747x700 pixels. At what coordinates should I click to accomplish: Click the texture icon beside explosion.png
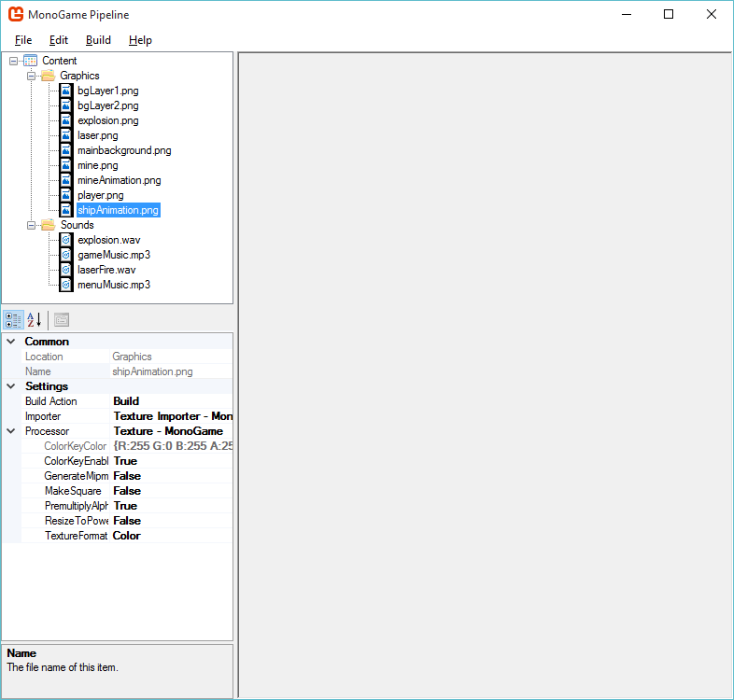(64, 119)
